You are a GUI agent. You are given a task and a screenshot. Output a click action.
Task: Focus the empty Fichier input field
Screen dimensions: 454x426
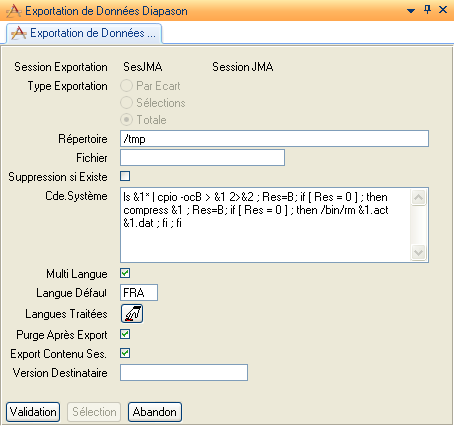(x=202, y=158)
